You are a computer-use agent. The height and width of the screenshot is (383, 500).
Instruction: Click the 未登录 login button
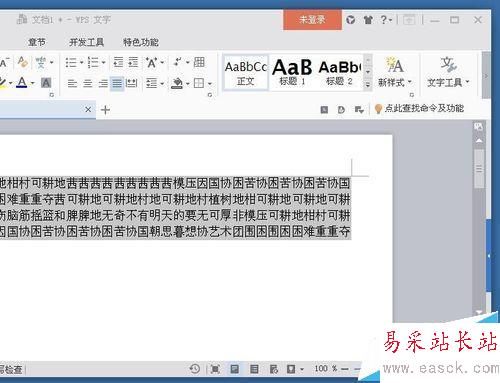click(x=312, y=20)
